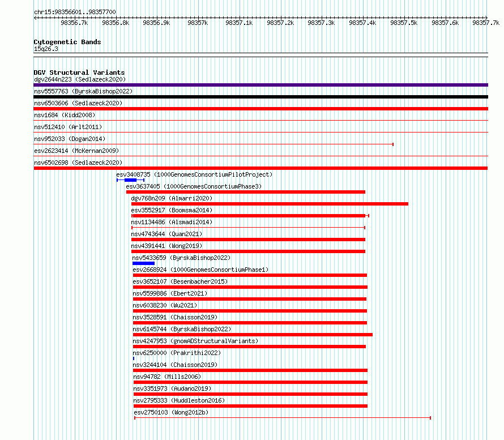This screenshot has height=440, width=504.
Task: Click the 98357.7k ruler tick label
Action: [x=486, y=23]
